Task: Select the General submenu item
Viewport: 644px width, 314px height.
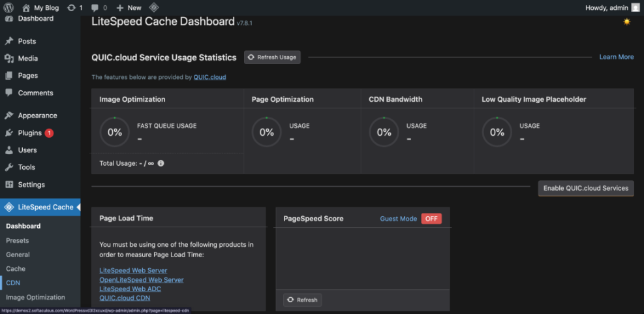Action: (x=18, y=255)
